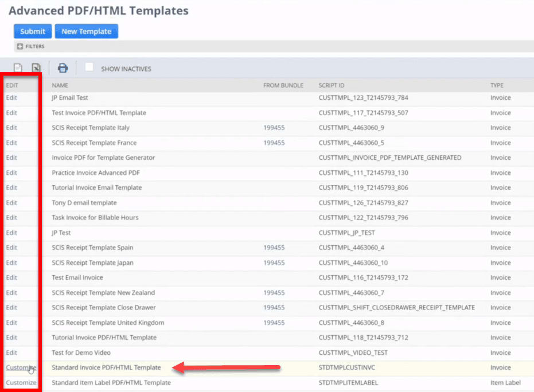Edit Invoice PDF for Template Generator
Viewport: 534px width, 392px height.
tap(11, 158)
